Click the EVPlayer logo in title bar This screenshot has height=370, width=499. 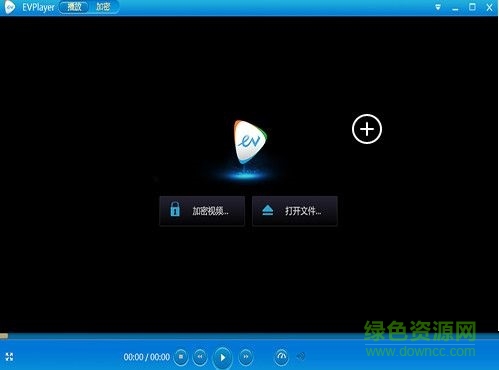tap(9, 7)
